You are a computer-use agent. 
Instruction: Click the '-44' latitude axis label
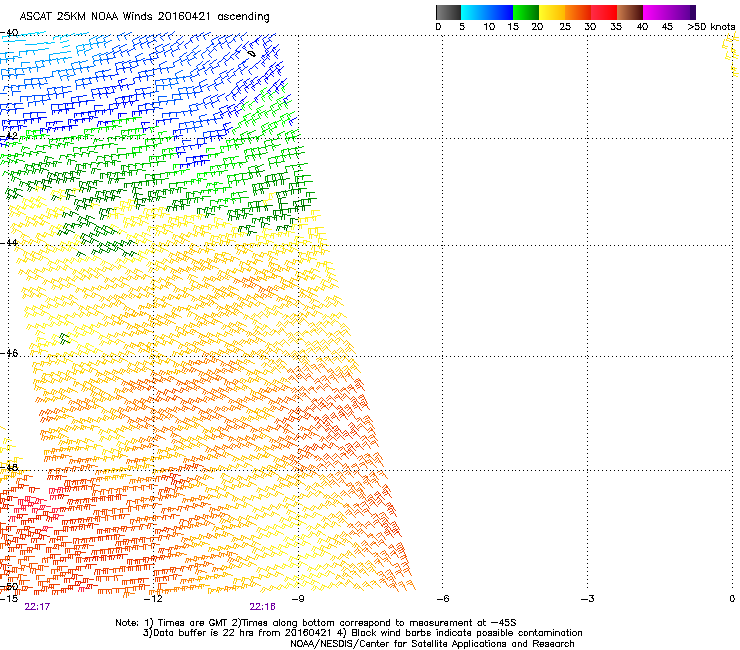click(x=9, y=243)
